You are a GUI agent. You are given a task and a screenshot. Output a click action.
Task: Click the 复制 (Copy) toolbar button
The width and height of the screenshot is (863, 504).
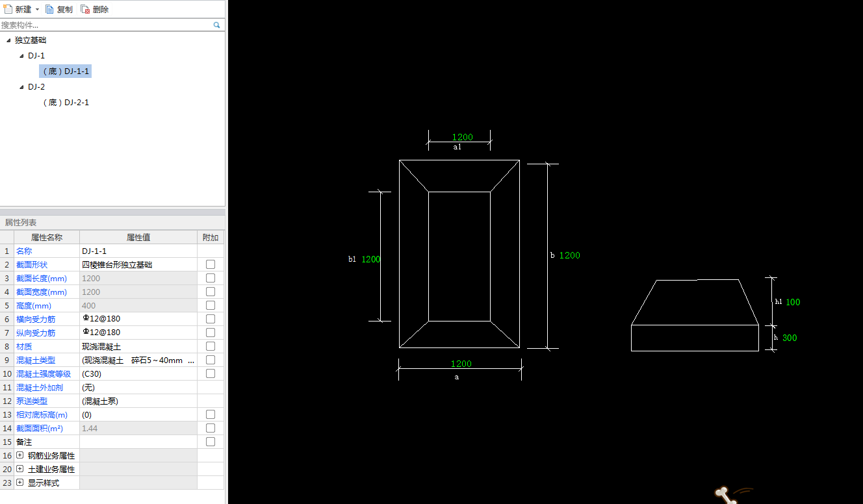[x=59, y=9]
